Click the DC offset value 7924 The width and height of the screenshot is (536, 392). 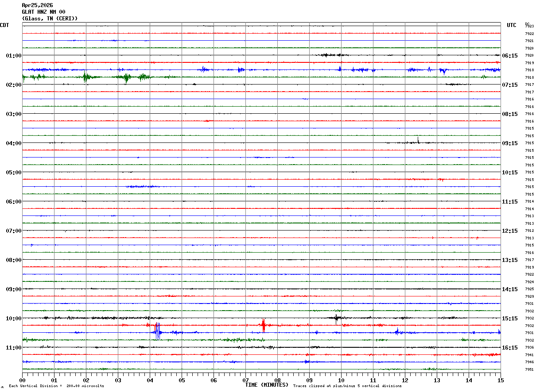coord(529,282)
